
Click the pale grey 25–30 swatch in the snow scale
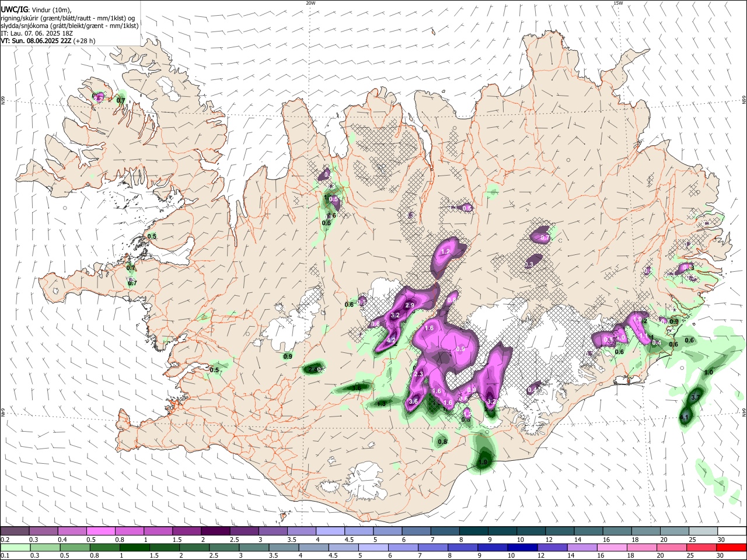703,531
